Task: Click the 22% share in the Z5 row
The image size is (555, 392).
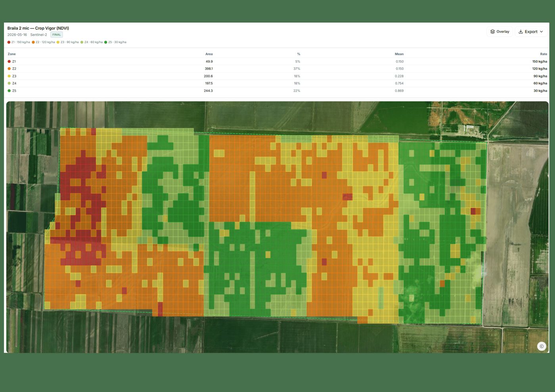Action: [297, 91]
